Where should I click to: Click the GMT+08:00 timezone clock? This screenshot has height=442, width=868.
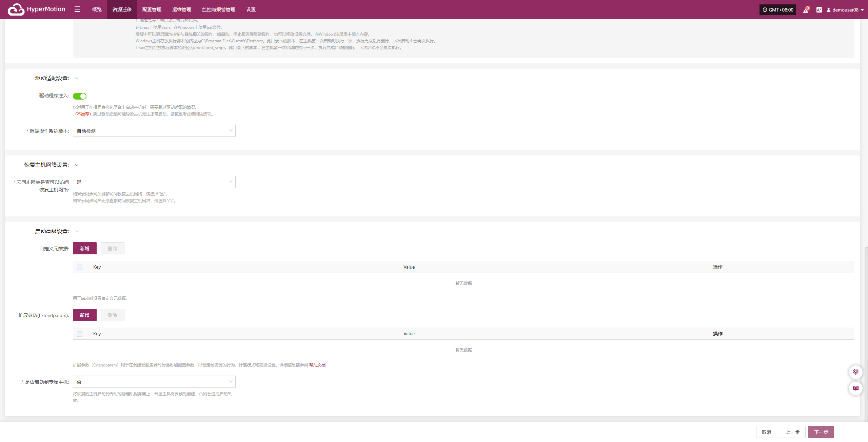point(777,10)
